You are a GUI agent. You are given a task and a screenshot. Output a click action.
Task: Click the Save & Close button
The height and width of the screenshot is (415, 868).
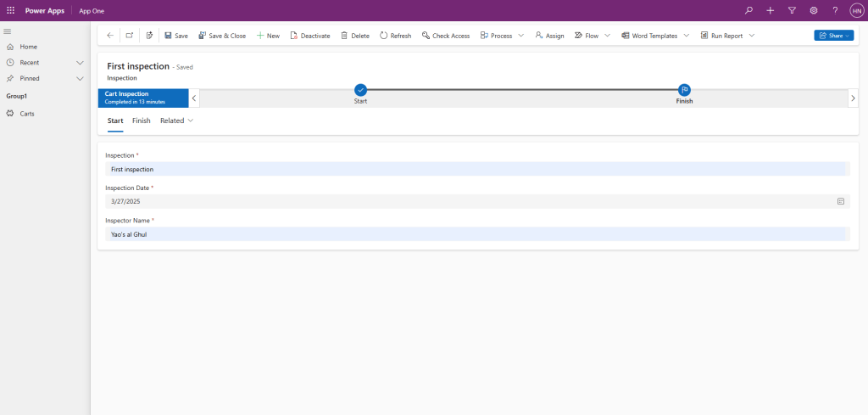tap(222, 36)
